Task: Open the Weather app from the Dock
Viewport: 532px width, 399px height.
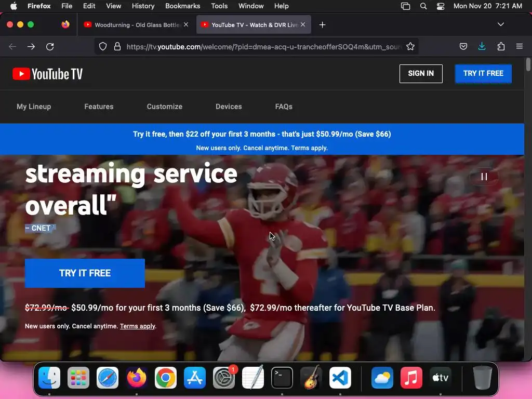Action: click(382, 378)
